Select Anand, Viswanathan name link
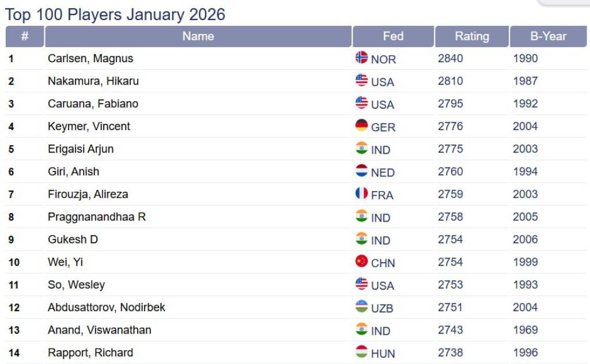 coord(100,330)
